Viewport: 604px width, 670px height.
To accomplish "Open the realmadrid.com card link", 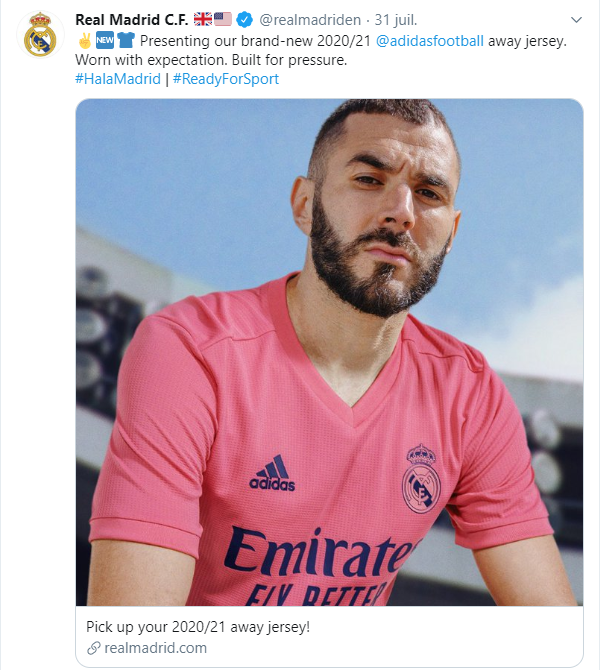I will (155, 648).
